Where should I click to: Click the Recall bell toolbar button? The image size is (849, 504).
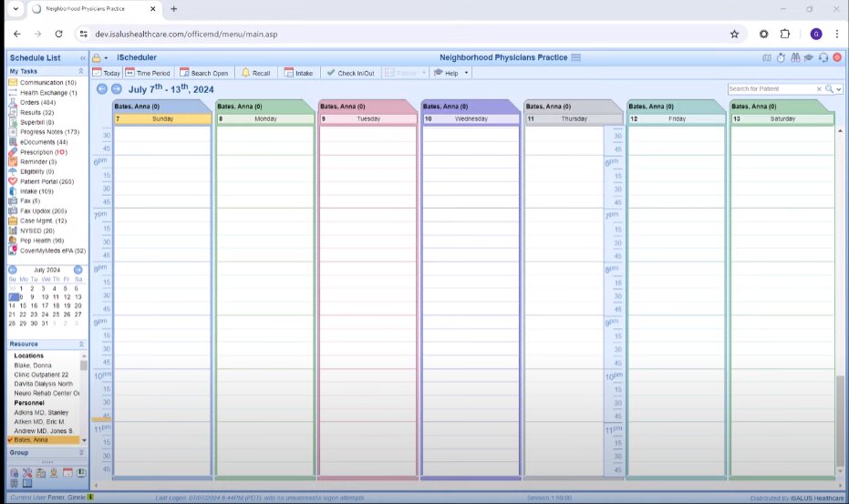[x=255, y=73]
